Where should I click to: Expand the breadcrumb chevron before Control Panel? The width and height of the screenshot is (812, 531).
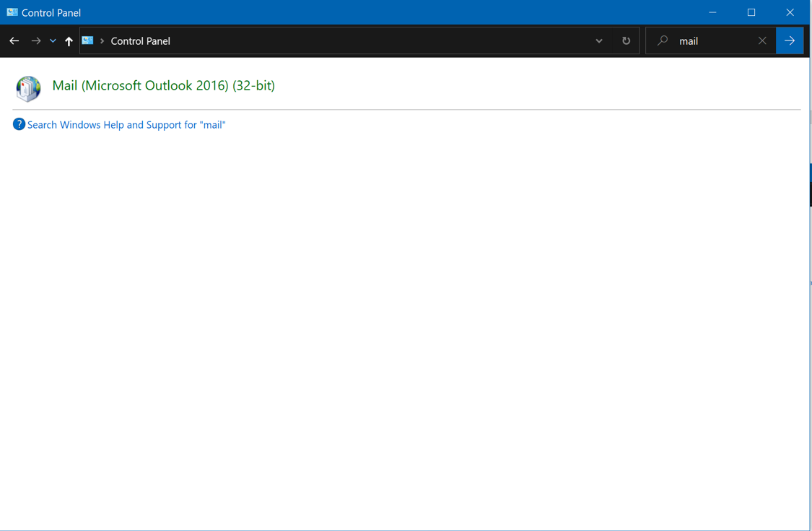point(102,41)
